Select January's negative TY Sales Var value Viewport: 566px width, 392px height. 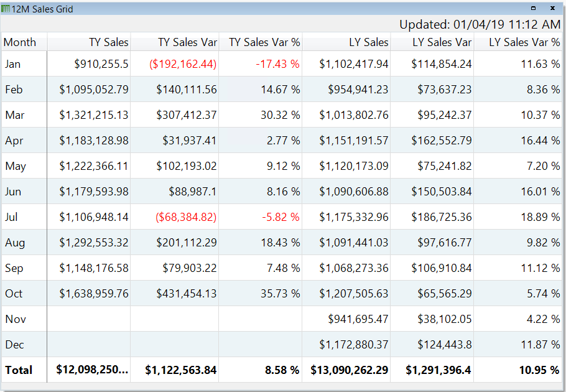click(x=179, y=63)
